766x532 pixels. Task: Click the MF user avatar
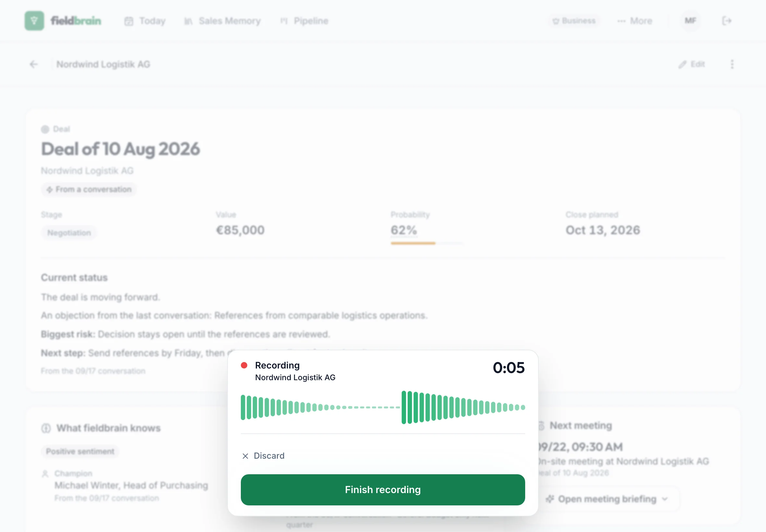coord(690,21)
